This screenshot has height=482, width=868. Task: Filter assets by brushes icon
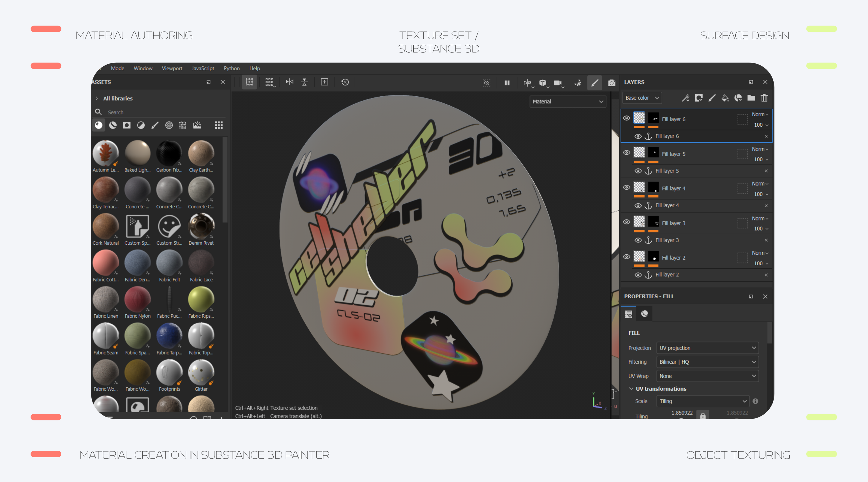[x=155, y=125]
